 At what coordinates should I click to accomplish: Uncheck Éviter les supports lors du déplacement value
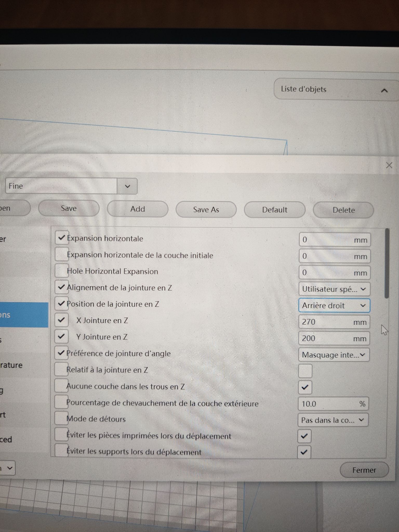(x=304, y=452)
